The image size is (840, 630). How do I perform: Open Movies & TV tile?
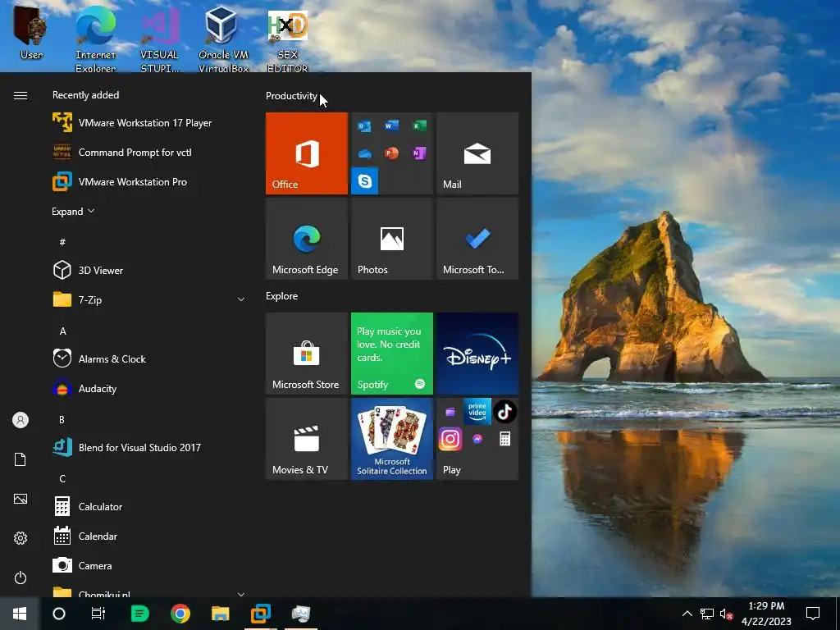(x=307, y=439)
